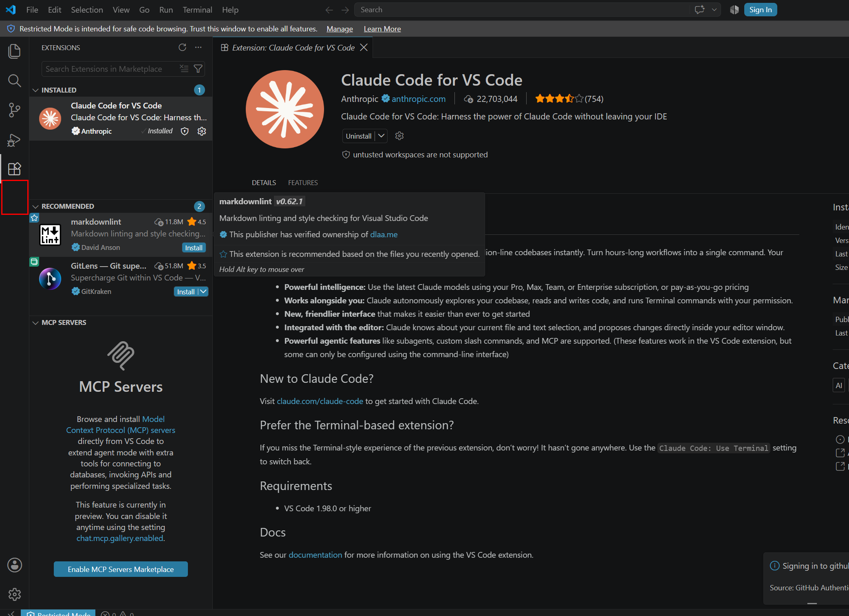Click the chat.mcp.gallery.enabled setting link
This screenshot has width=849, height=616.
pos(120,538)
